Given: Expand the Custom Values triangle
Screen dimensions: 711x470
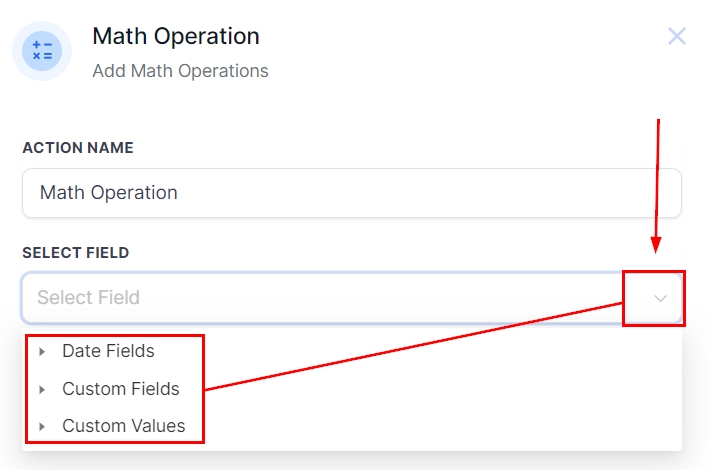Looking at the screenshot, I should click(x=42, y=426).
